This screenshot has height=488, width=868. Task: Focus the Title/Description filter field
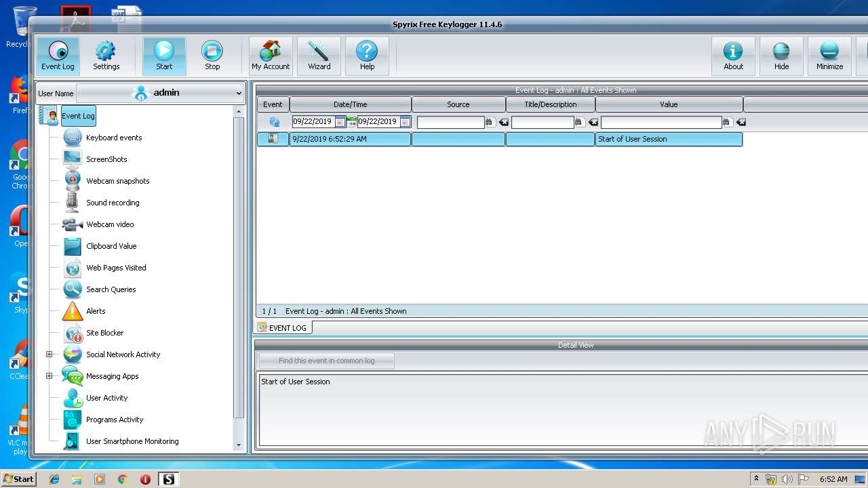[542, 122]
